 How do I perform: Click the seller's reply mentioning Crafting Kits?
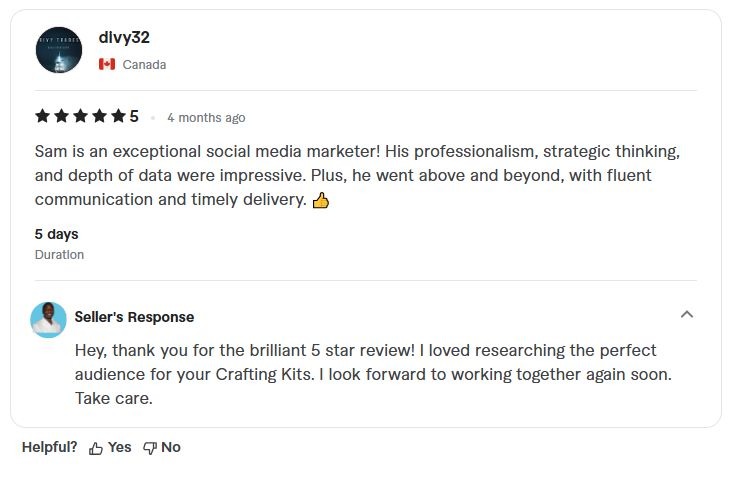click(372, 374)
